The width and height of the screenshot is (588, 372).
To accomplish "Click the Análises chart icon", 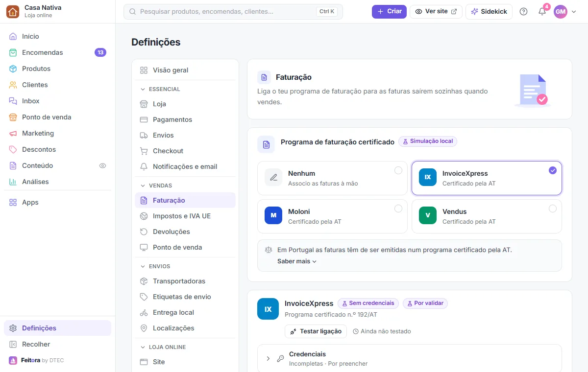I will (x=13, y=182).
